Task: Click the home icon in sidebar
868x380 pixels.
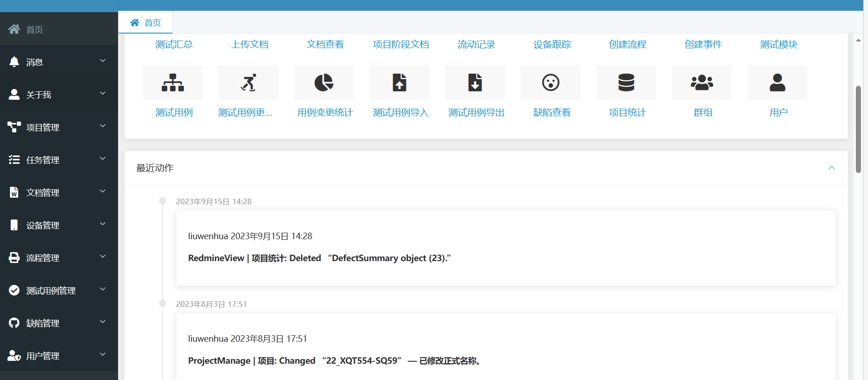Action: click(14, 29)
